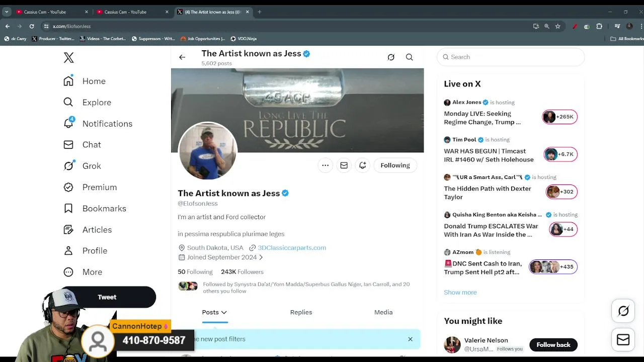Open the floating Grok button

(x=623, y=311)
